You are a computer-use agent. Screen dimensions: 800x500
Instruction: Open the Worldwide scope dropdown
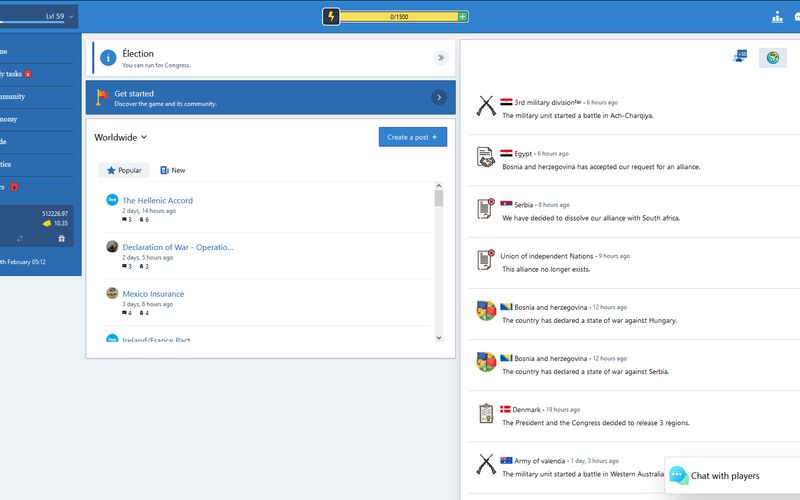(121, 137)
